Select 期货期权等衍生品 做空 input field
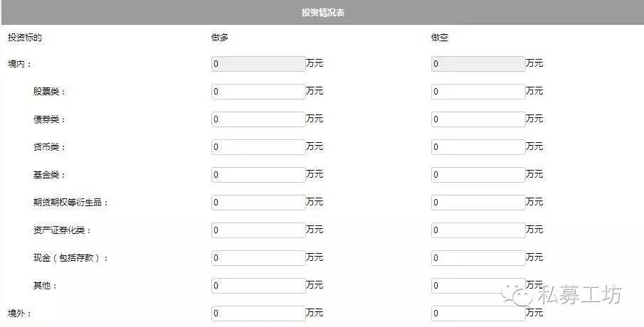Screen dimensions: 644x327 click(x=478, y=203)
